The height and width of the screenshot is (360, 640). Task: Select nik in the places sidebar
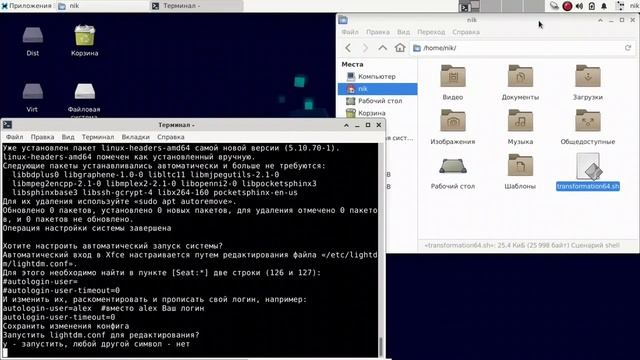377,89
